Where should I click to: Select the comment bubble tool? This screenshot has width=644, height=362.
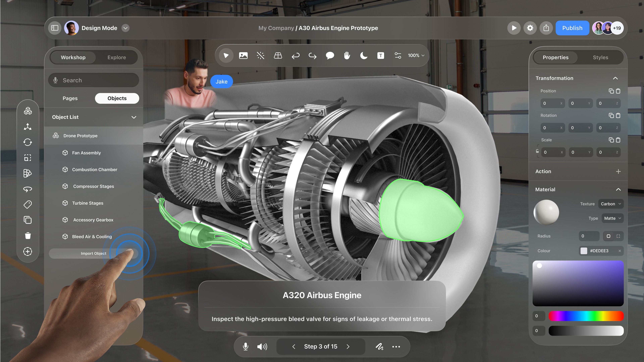(330, 55)
